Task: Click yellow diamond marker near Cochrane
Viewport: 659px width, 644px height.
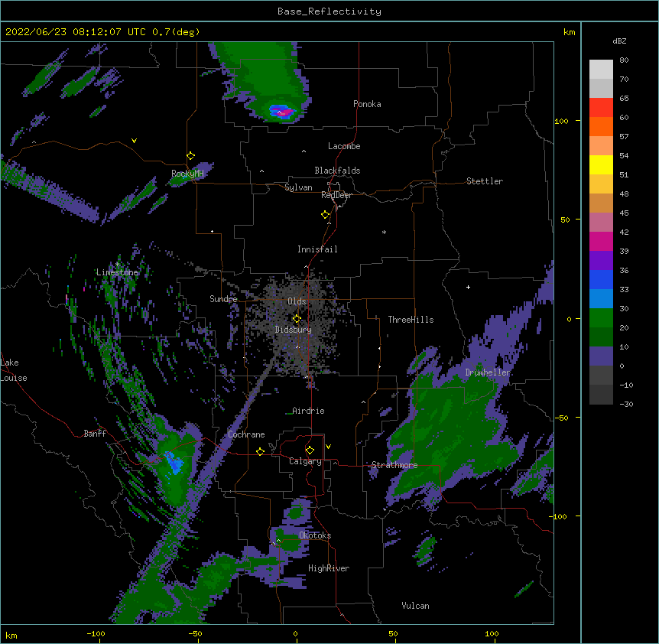Action: (x=260, y=451)
